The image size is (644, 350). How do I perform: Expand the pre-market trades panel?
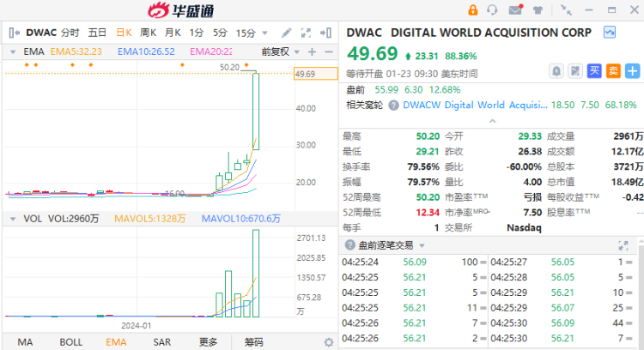(623, 246)
